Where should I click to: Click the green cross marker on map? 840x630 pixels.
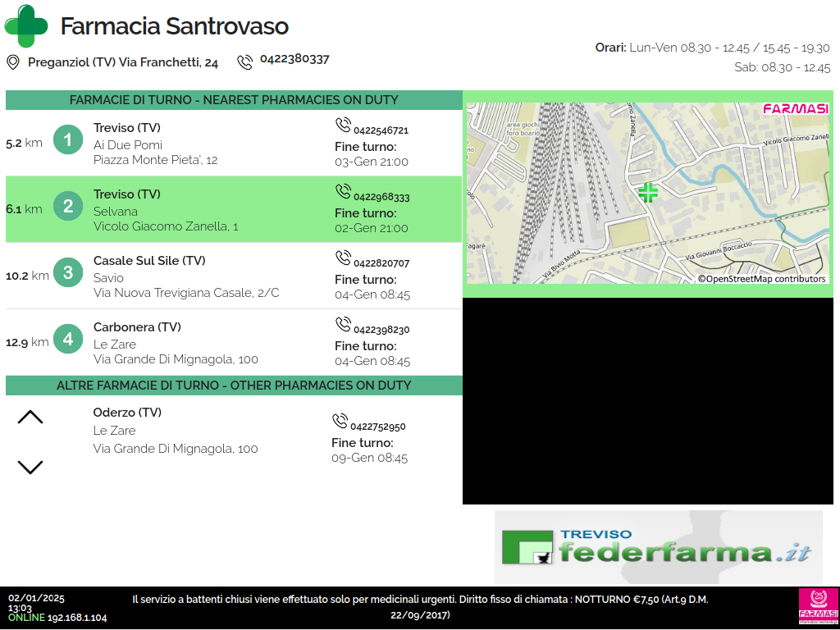coord(648,193)
